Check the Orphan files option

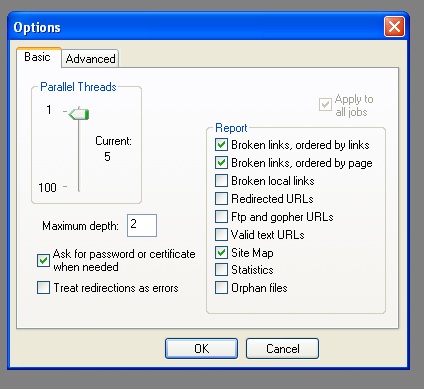click(x=221, y=288)
